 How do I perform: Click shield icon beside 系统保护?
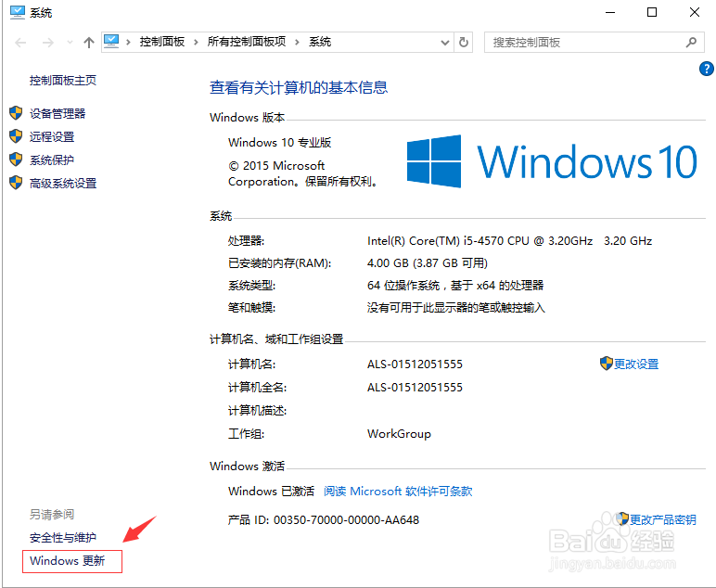point(16,160)
